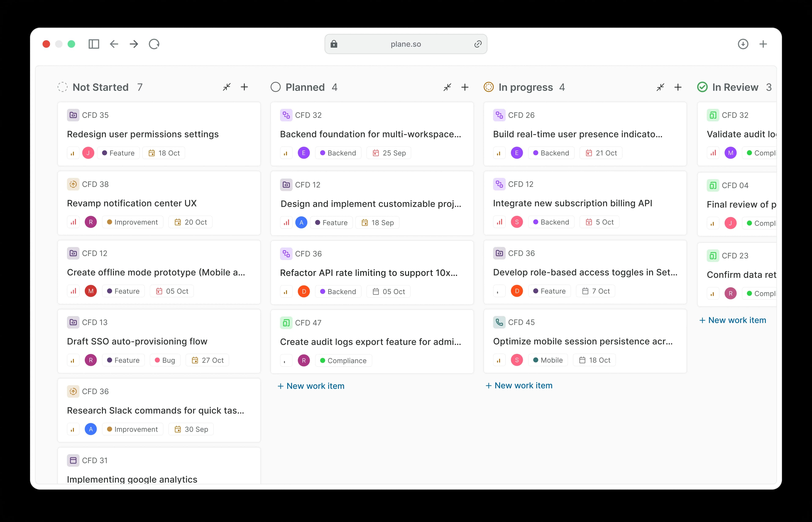The image size is (812, 522).
Task: Open Integrate new subscription billing API card
Action: click(x=572, y=203)
